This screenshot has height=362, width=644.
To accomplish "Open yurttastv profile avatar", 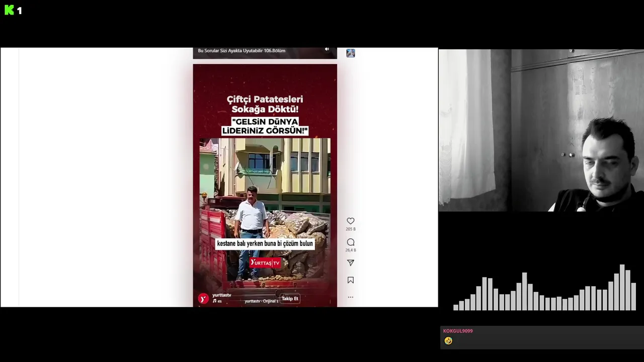I will pos(203,299).
